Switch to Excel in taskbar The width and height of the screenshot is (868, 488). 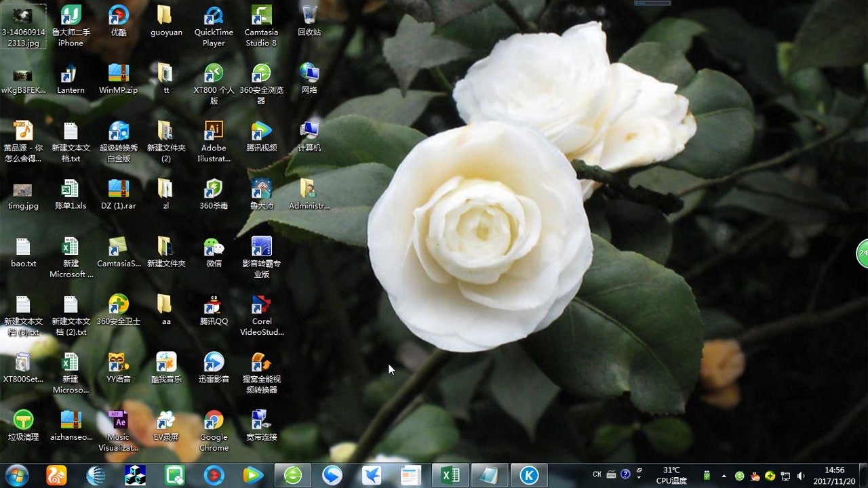pos(450,475)
